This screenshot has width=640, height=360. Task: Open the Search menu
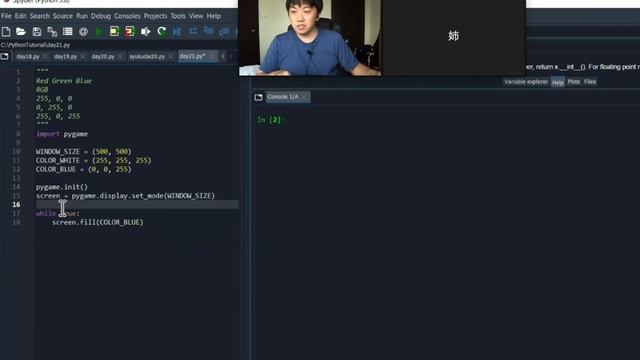[40, 16]
